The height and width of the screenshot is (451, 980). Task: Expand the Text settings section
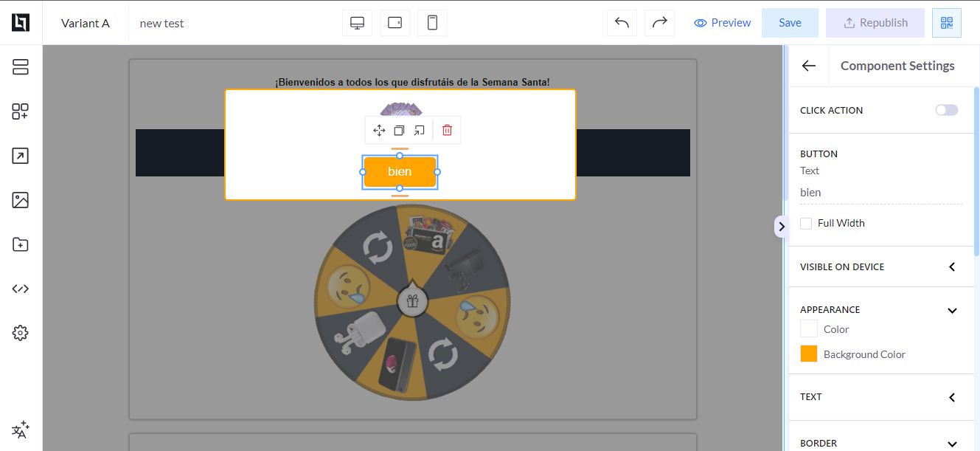(952, 397)
